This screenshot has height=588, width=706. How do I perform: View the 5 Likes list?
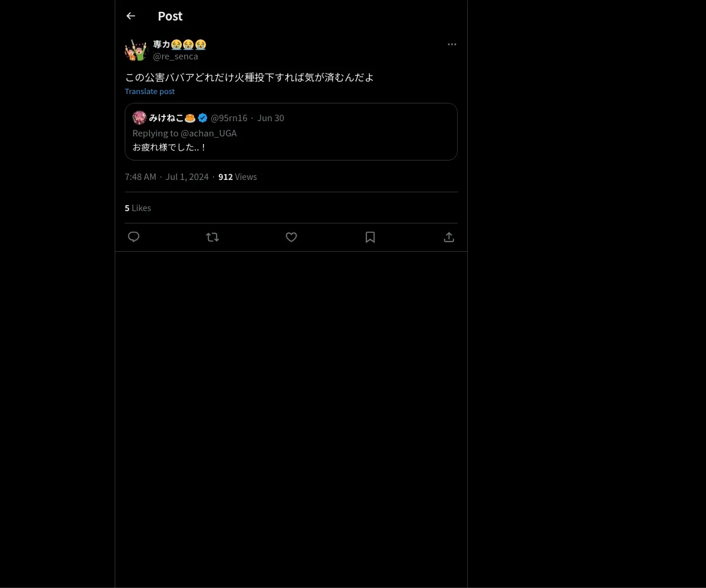pos(138,208)
